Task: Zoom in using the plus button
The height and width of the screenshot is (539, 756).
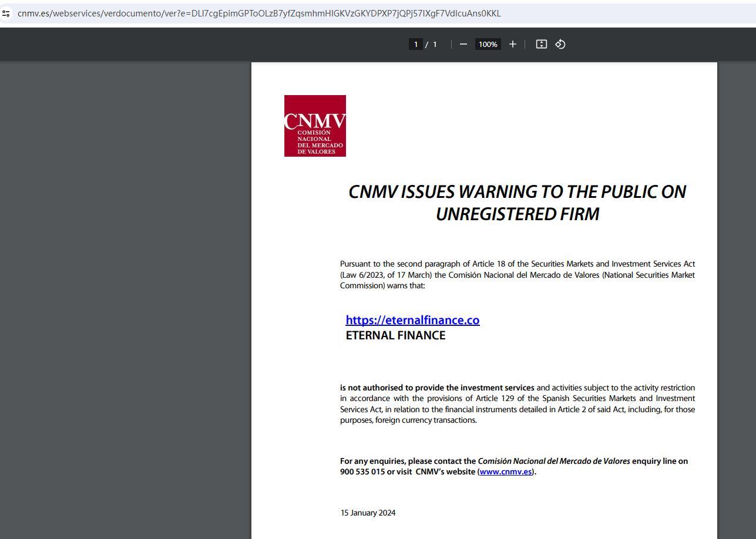Action: 512,44
